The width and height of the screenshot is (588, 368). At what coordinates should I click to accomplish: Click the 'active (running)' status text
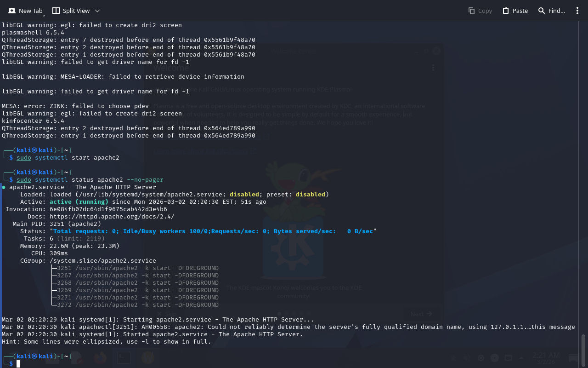pyautogui.click(x=79, y=202)
